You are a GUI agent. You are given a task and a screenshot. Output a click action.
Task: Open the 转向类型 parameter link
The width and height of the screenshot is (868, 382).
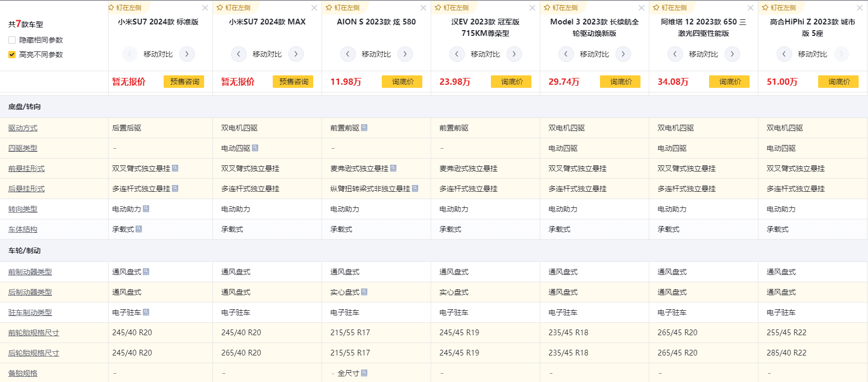(x=23, y=209)
